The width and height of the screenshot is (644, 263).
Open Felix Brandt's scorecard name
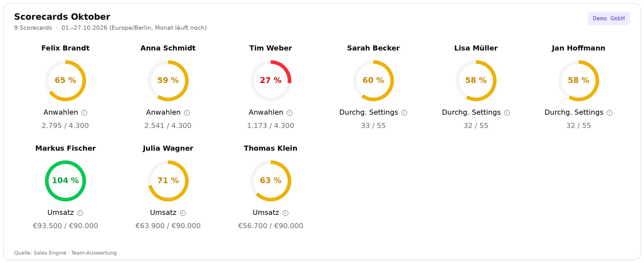coord(65,48)
